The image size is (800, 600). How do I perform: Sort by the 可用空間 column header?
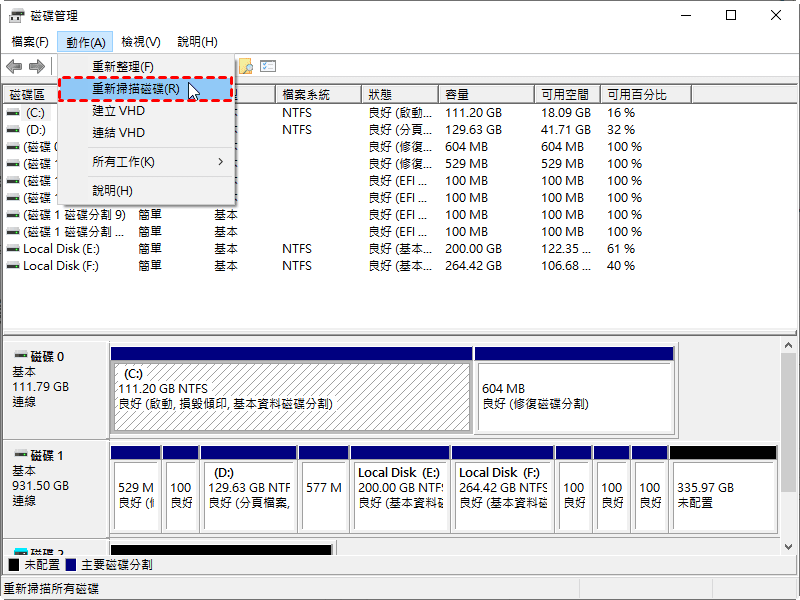click(x=567, y=94)
